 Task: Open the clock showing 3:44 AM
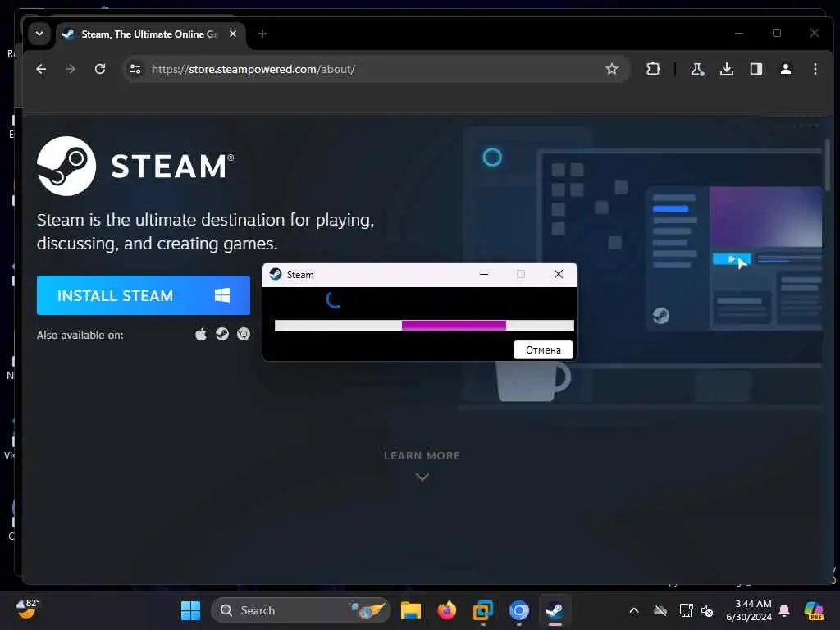749,610
